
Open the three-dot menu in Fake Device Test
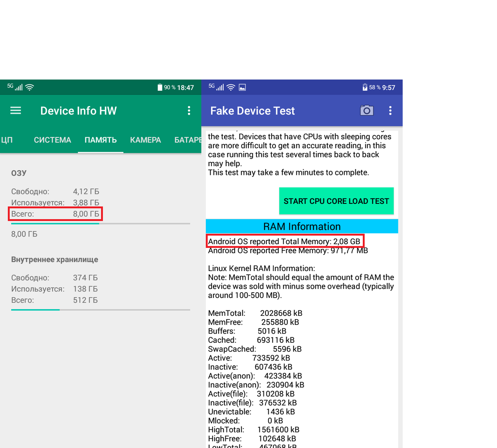(x=390, y=111)
